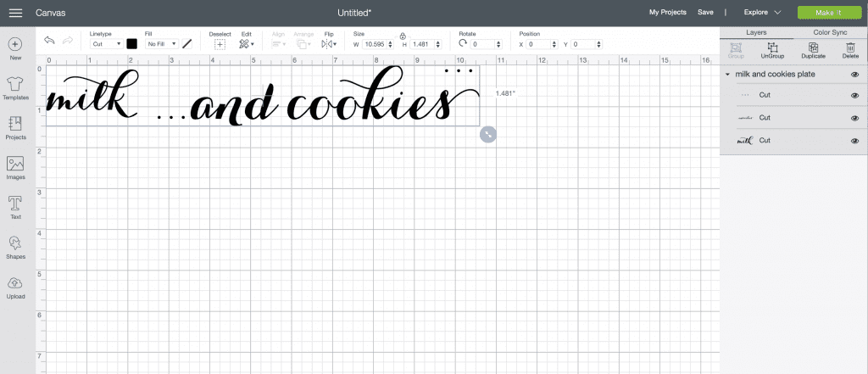Open the Linetype Cut dropdown
Viewport: 868px width, 374px height.
pyautogui.click(x=106, y=44)
